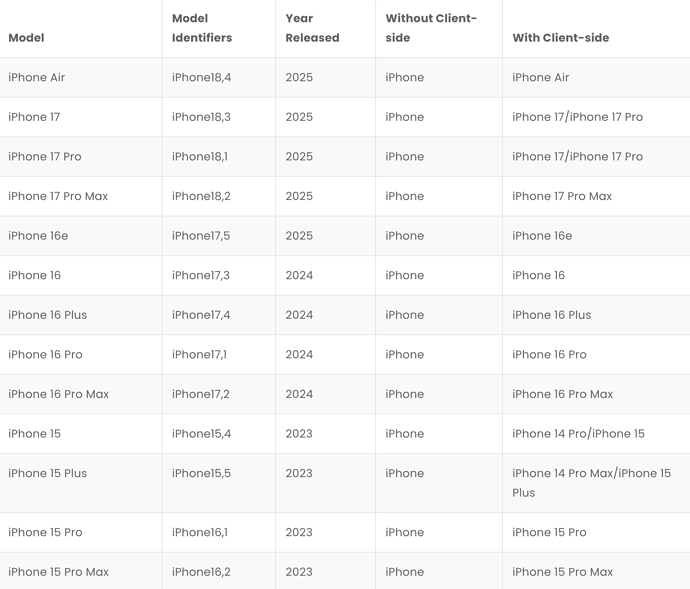Click the iPhone16,1 model identifier

pyautogui.click(x=200, y=532)
